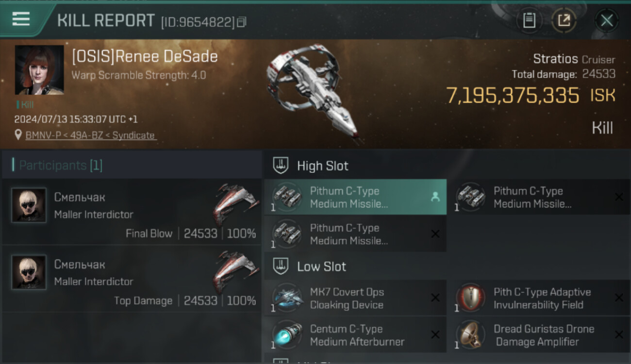Select the Dread Guristas Drone Damage Amplifier
Image resolution: width=631 pixels, height=364 pixels.
pos(539,335)
